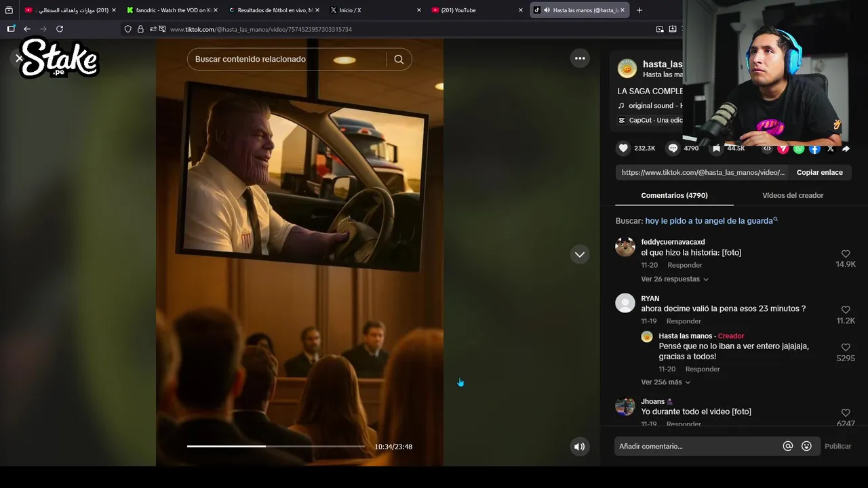
Task: Open Jhoans' profile avatar
Action: (x=625, y=407)
